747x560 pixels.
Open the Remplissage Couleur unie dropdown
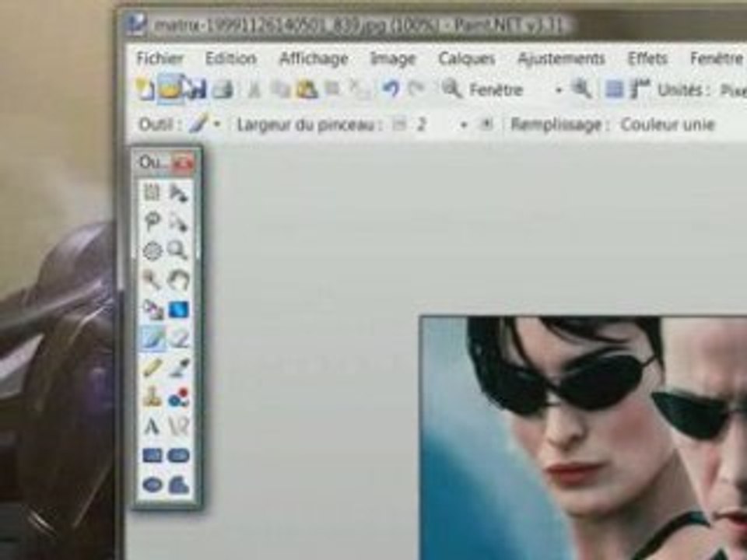click(668, 124)
